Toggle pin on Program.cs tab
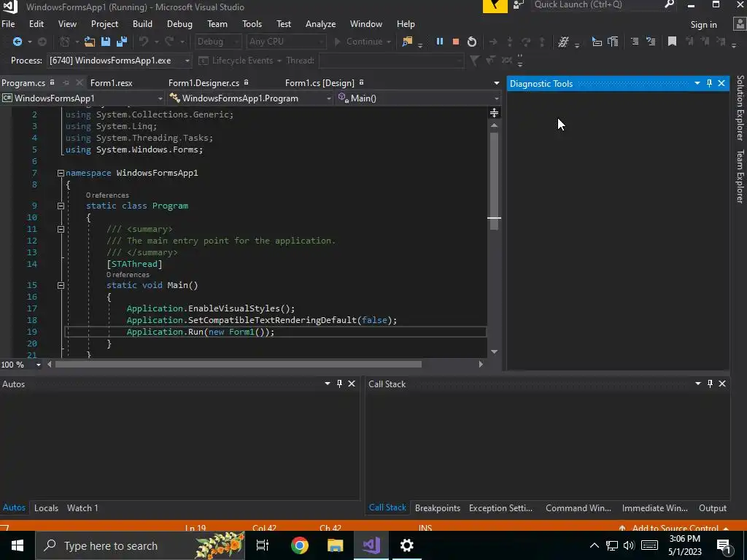 click(66, 83)
